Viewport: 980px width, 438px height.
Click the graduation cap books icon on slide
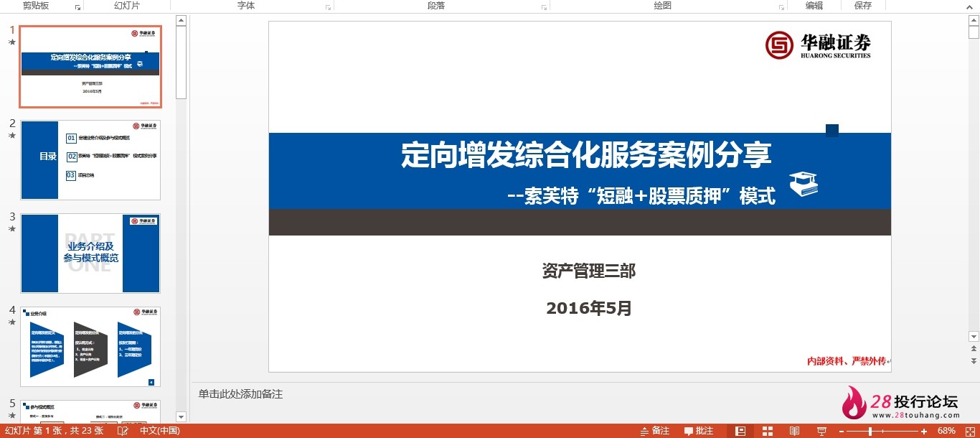804,184
